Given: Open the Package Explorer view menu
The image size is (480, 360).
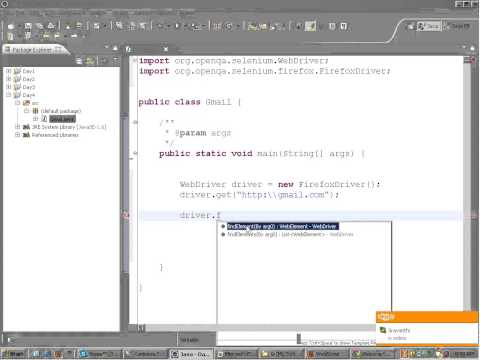Looking at the screenshot, I should pyautogui.click(x=116, y=61).
